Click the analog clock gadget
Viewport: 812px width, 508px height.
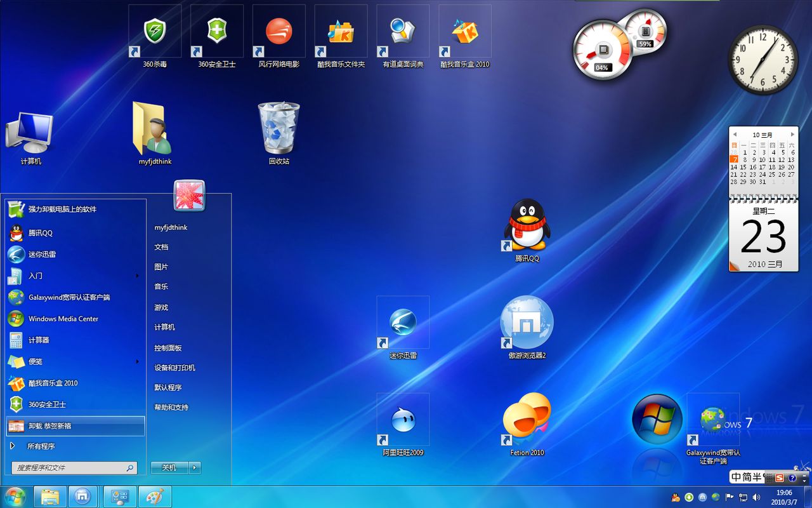point(763,60)
